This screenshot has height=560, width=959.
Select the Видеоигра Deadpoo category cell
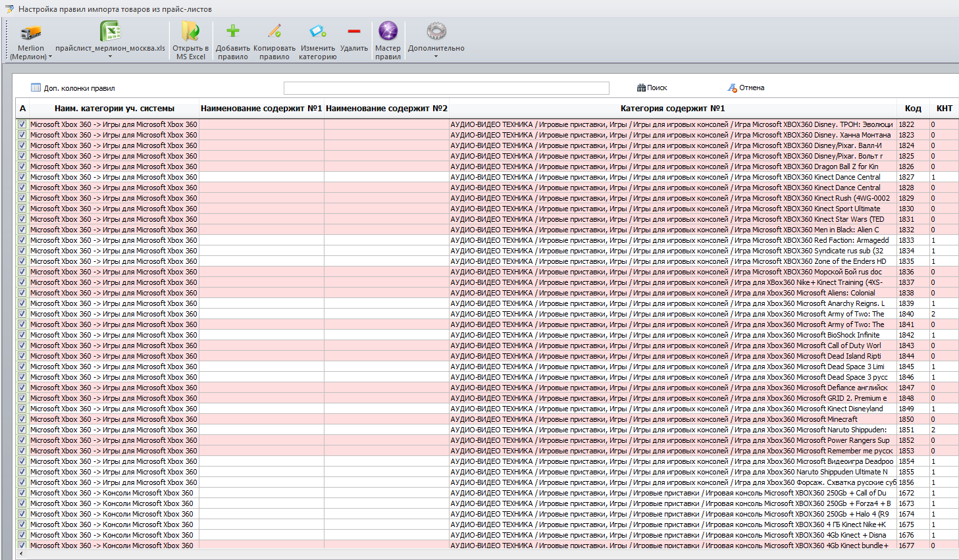click(x=673, y=461)
